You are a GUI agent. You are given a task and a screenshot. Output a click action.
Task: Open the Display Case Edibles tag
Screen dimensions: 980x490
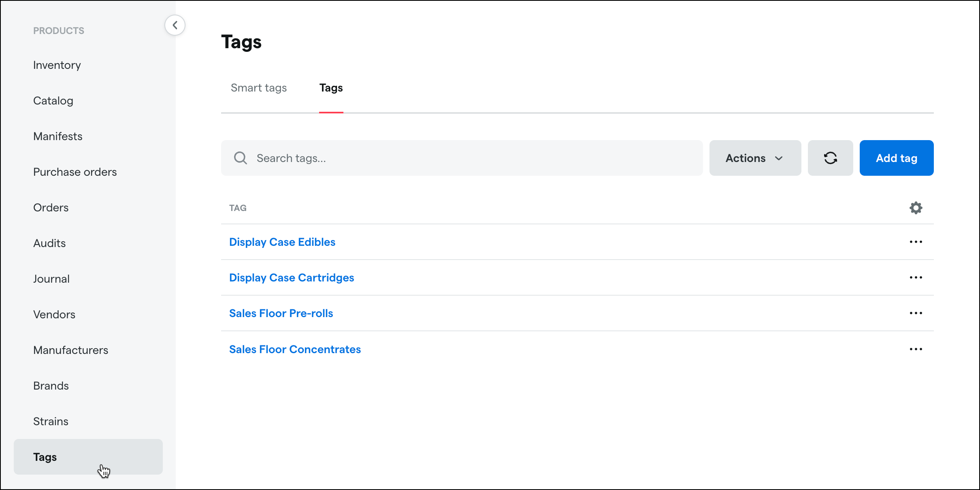[282, 242]
